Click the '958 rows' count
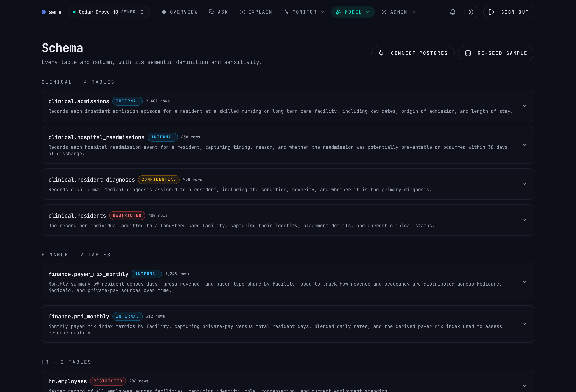Viewport: 576px width, 392px height. [193, 179]
